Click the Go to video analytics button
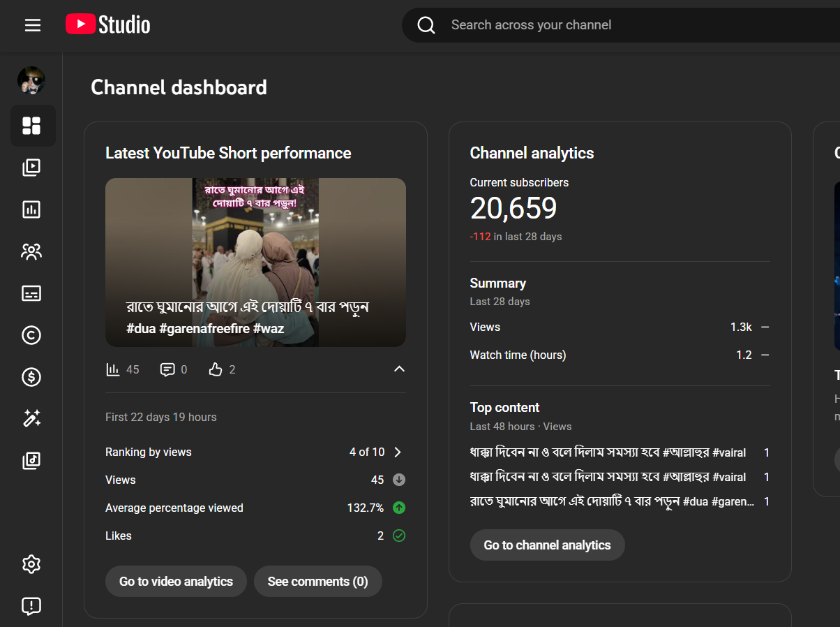 pos(176,582)
